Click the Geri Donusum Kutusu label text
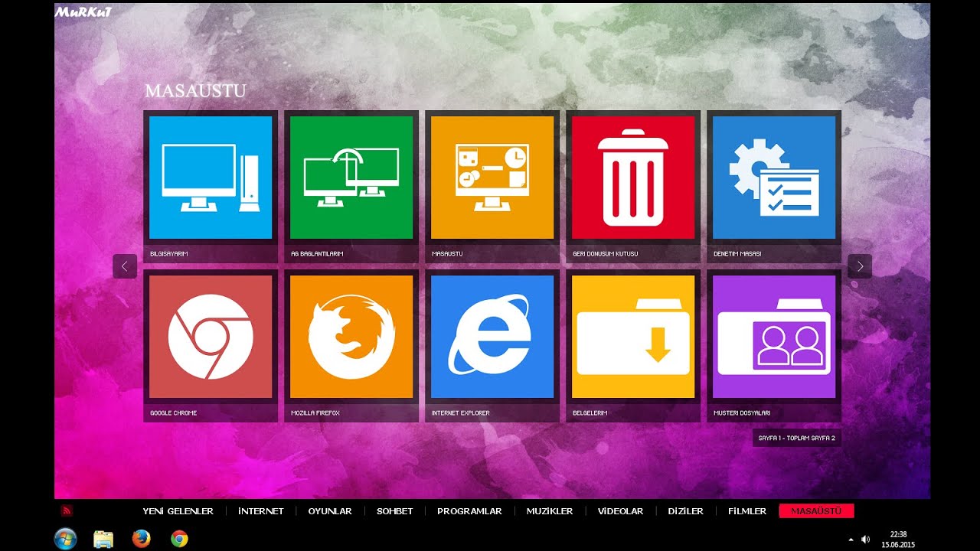The width and height of the screenshot is (980, 551). (606, 253)
